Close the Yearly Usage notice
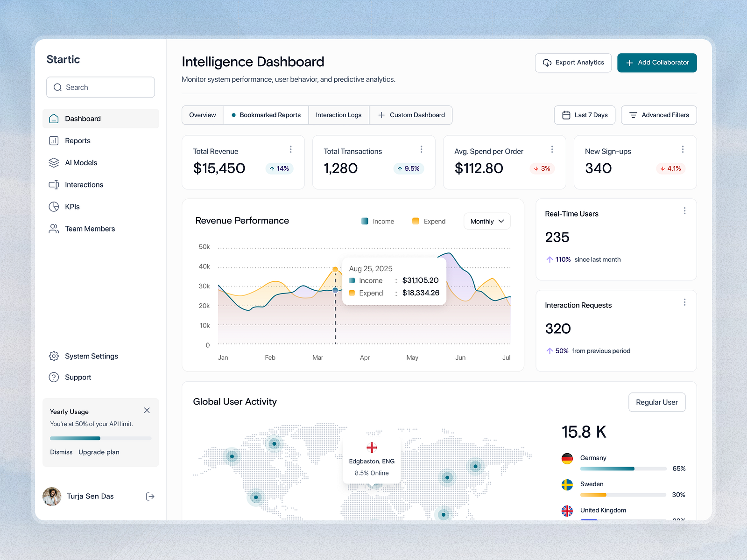Viewport: 747px width, 560px height. pyautogui.click(x=147, y=410)
